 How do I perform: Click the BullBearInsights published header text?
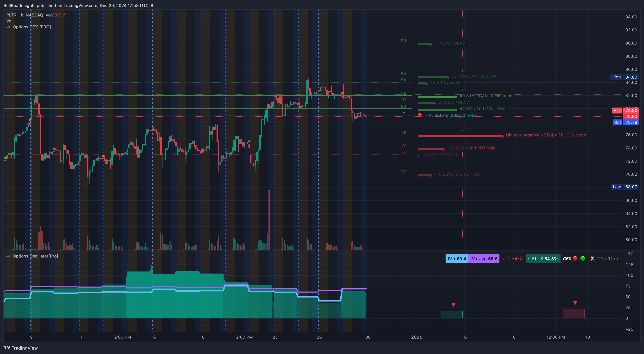point(78,5)
